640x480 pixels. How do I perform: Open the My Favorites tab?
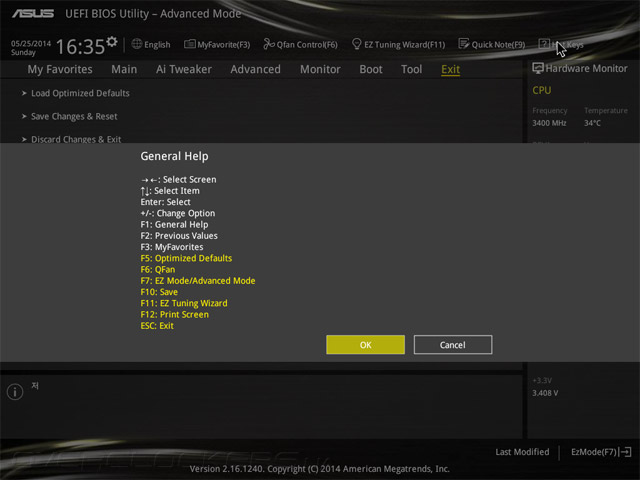[x=60, y=69]
